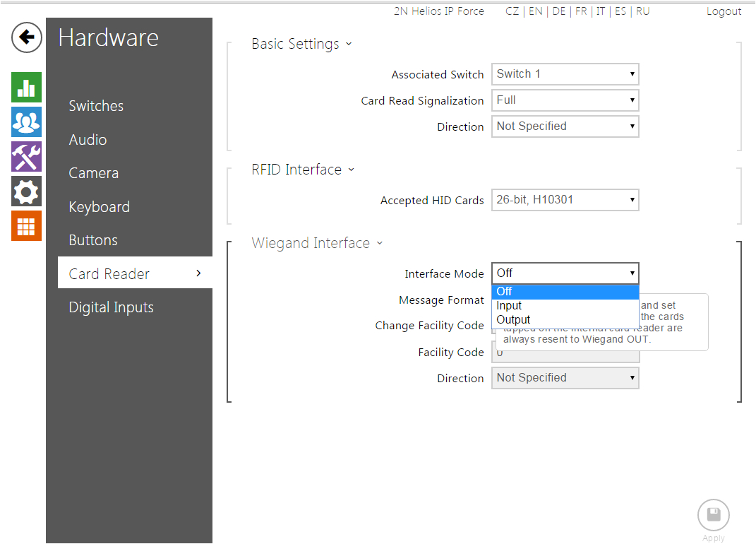Open the Accepted HID Cards dropdown
The width and height of the screenshot is (756, 544).
[x=565, y=200]
